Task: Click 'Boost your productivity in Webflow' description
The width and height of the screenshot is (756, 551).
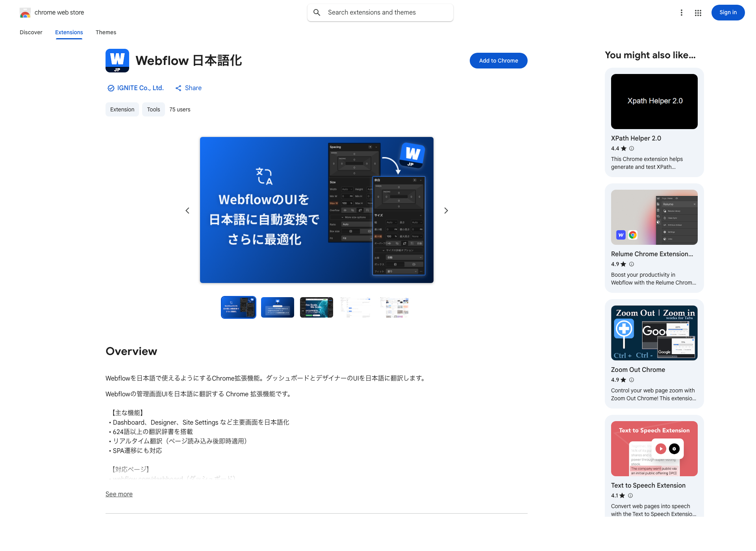Action: pyautogui.click(x=654, y=279)
